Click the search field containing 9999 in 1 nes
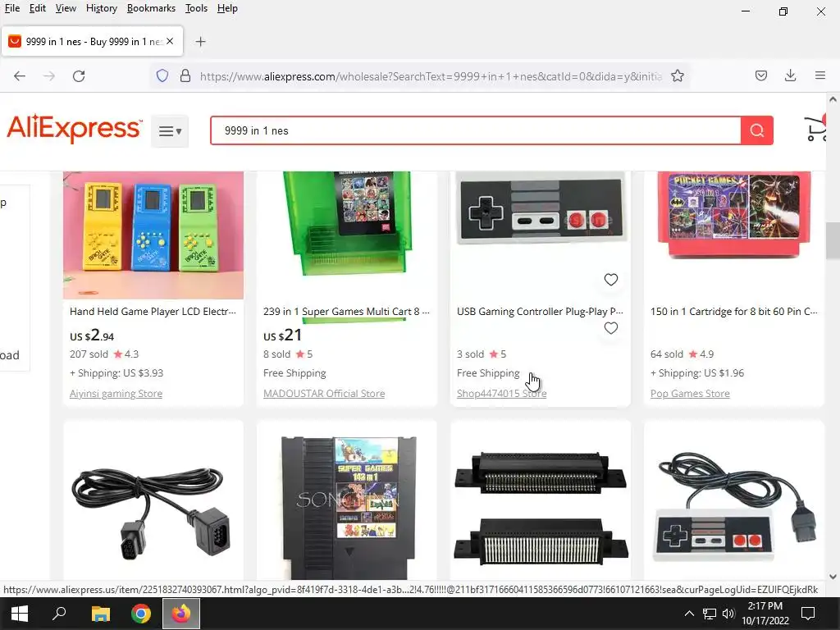 click(476, 130)
